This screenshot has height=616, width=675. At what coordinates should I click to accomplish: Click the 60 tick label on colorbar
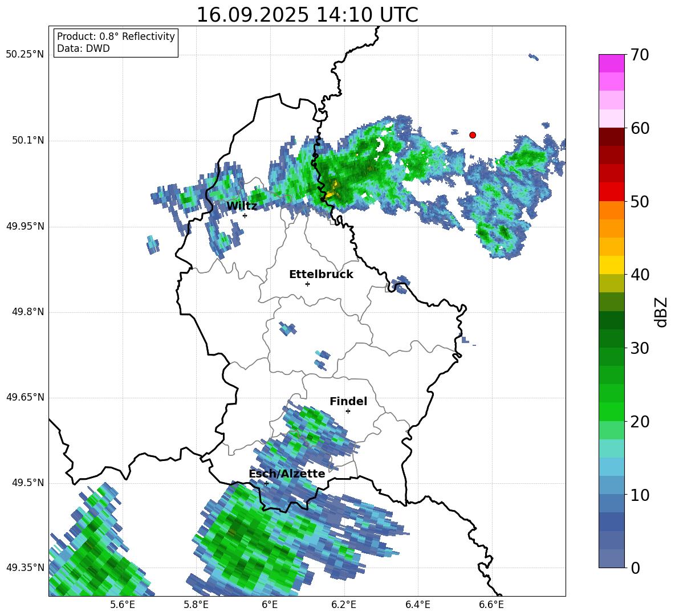pos(640,128)
